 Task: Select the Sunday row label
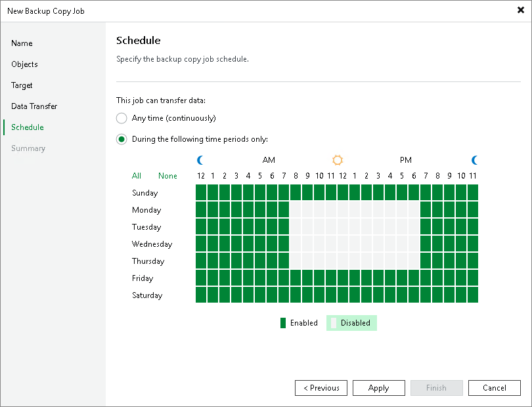[x=145, y=192]
